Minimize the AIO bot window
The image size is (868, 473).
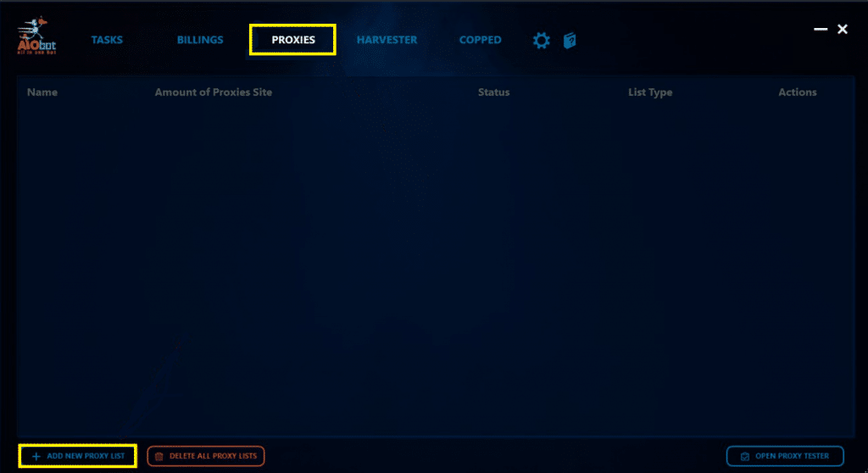point(821,29)
